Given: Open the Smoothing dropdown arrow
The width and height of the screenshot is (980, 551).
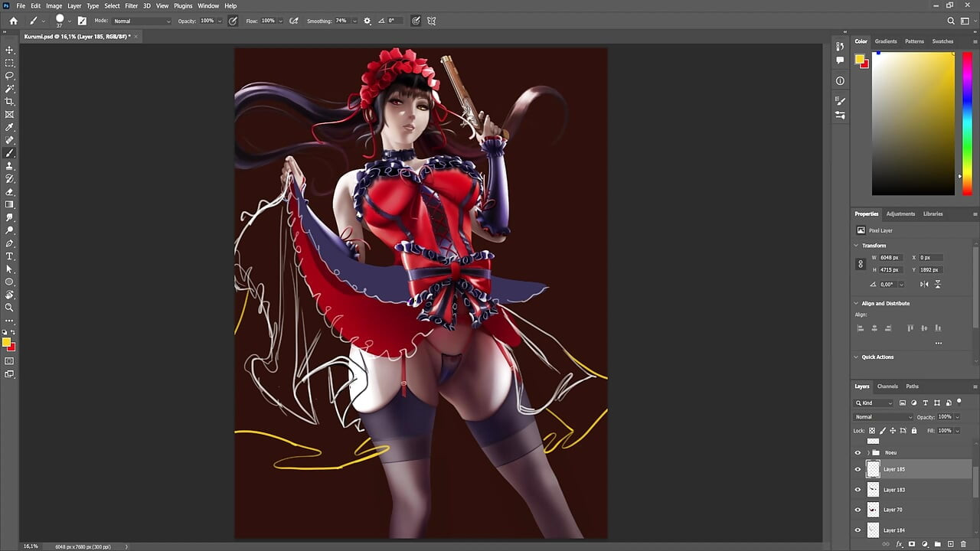Looking at the screenshot, I should point(354,21).
